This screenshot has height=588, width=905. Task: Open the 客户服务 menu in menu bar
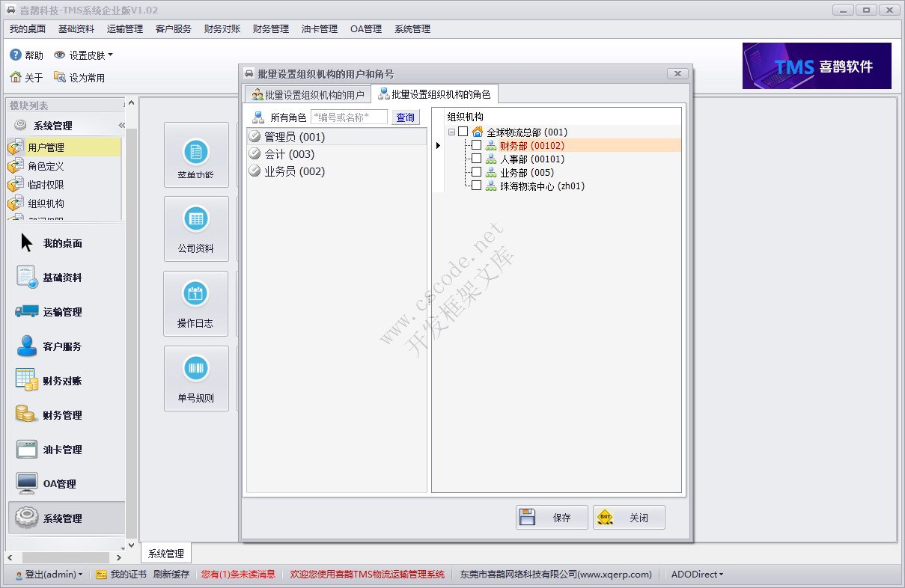(174, 29)
